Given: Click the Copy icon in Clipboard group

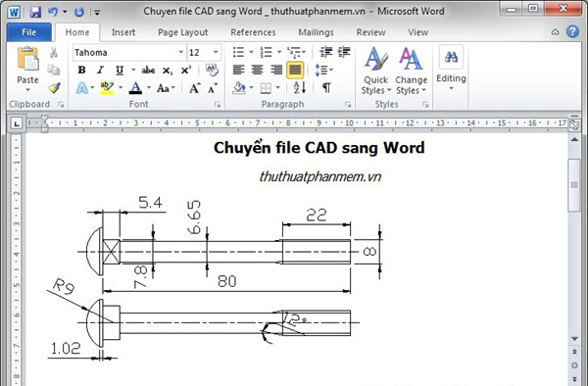Looking at the screenshot, I should 54,70.
